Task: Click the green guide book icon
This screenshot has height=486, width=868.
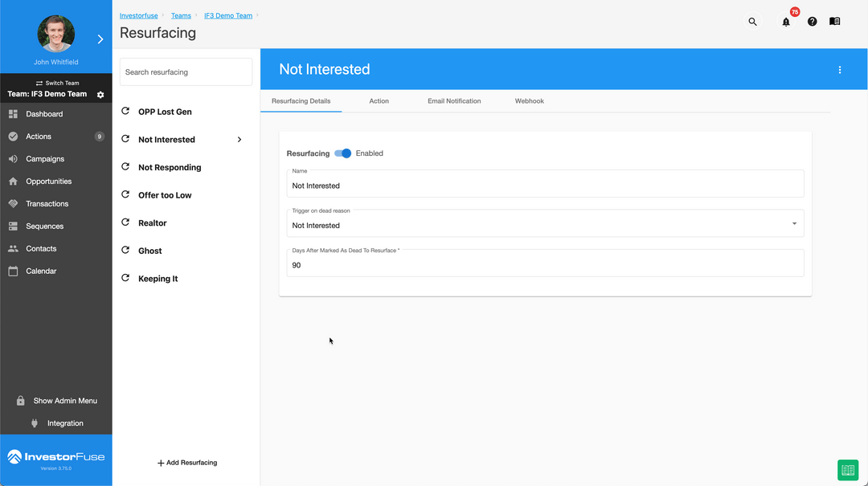Action: tap(848, 471)
